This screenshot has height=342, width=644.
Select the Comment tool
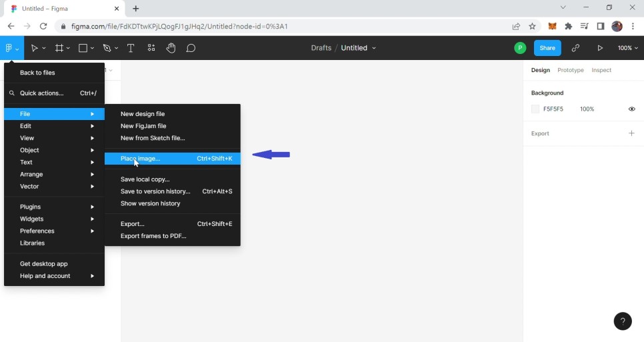point(191,48)
